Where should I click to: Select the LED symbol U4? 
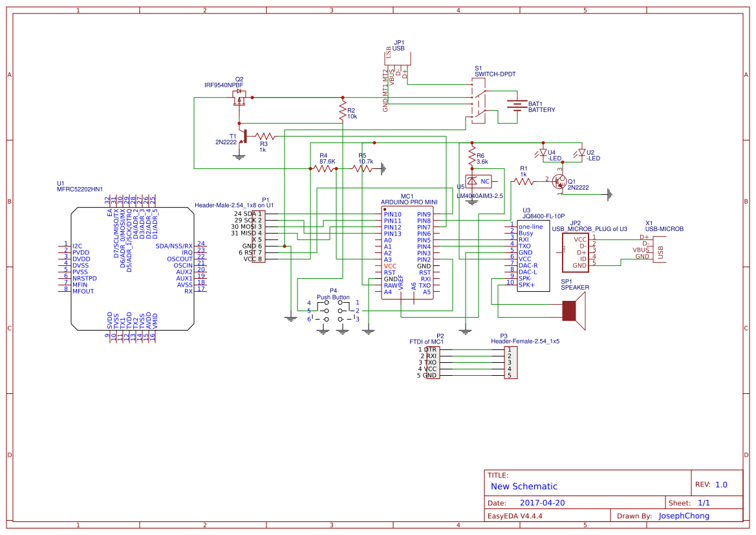coord(542,151)
